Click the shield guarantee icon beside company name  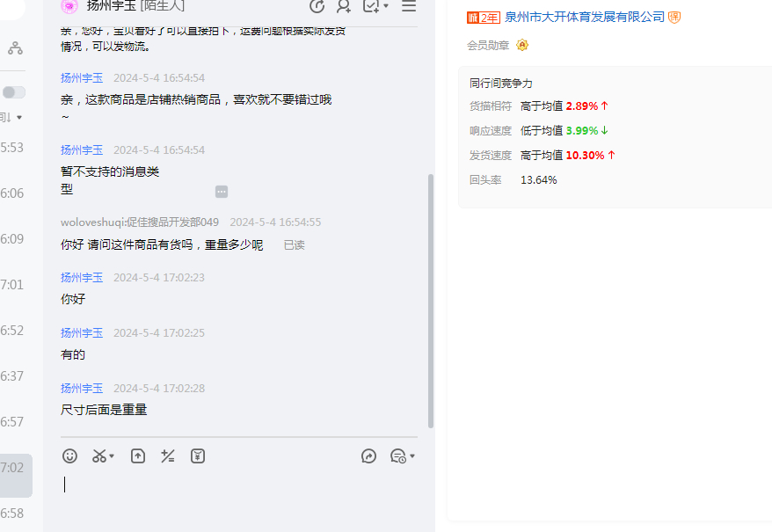(674, 18)
